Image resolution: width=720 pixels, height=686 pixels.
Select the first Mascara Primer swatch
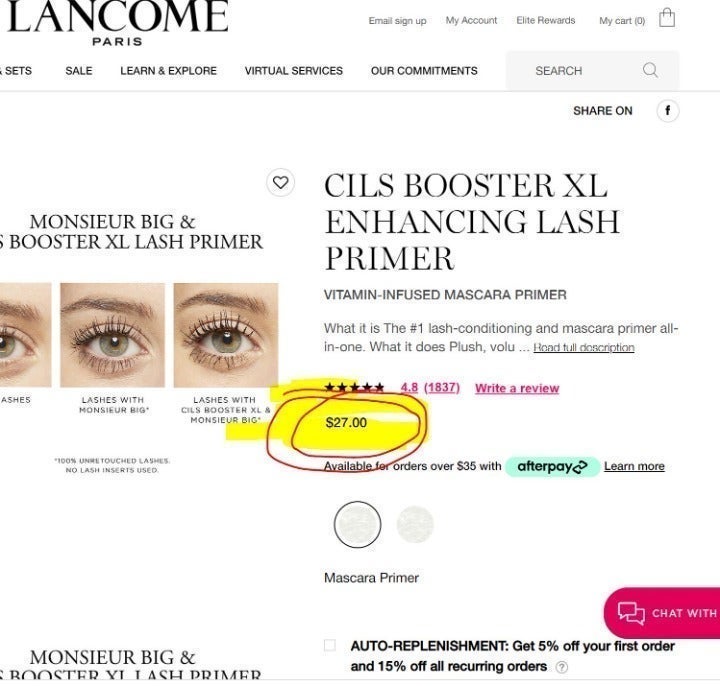pyautogui.click(x=357, y=524)
